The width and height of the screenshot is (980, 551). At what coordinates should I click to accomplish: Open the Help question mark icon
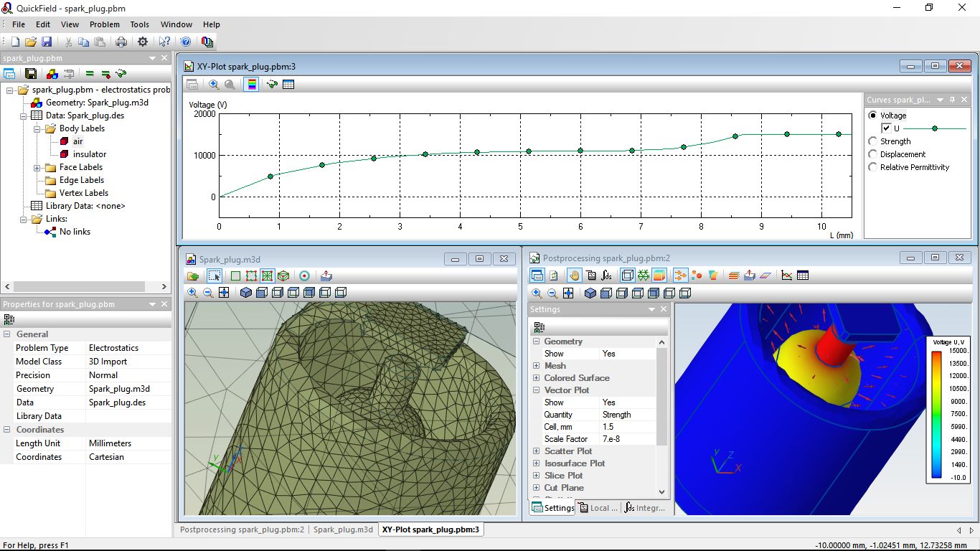pyautogui.click(x=185, y=42)
